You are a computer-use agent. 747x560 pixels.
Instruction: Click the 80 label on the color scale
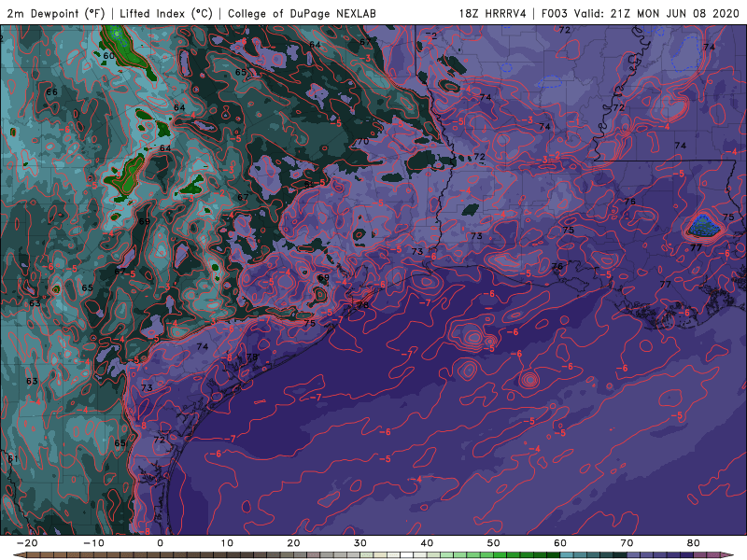(694, 543)
